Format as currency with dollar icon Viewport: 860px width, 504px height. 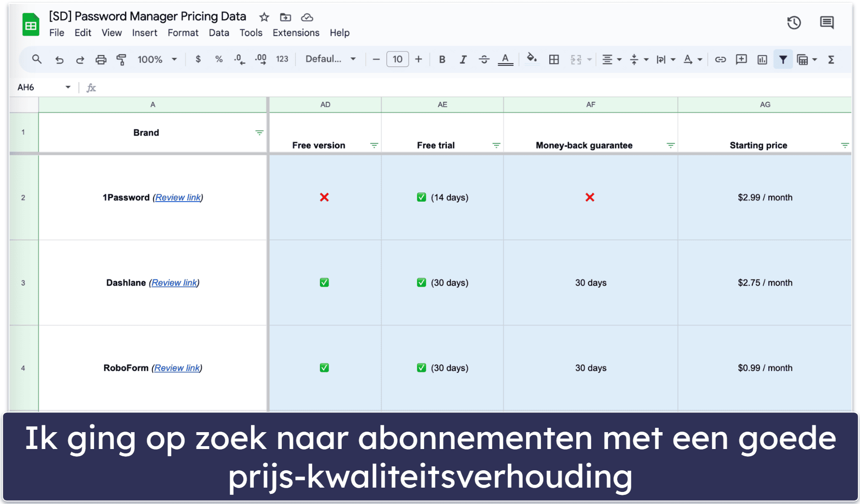(x=198, y=59)
